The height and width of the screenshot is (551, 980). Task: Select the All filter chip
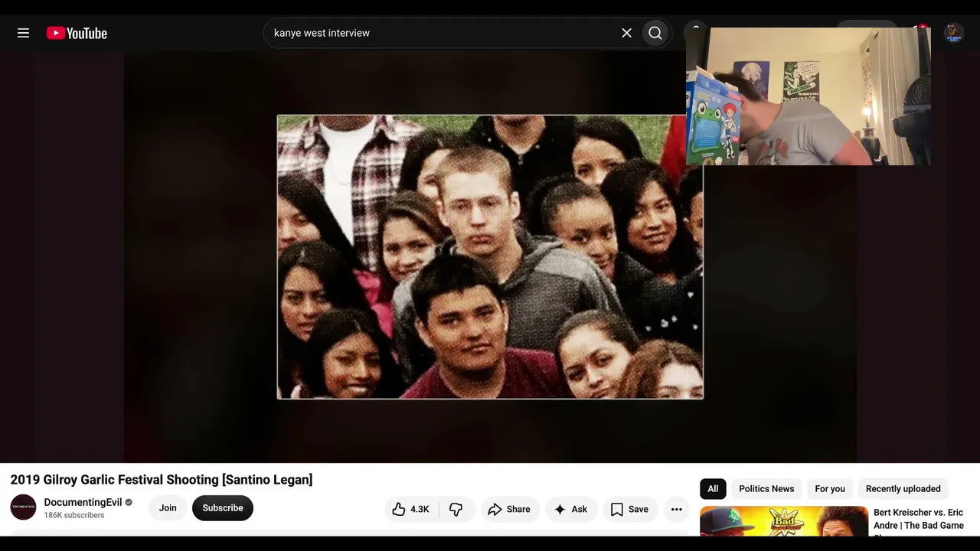click(713, 488)
